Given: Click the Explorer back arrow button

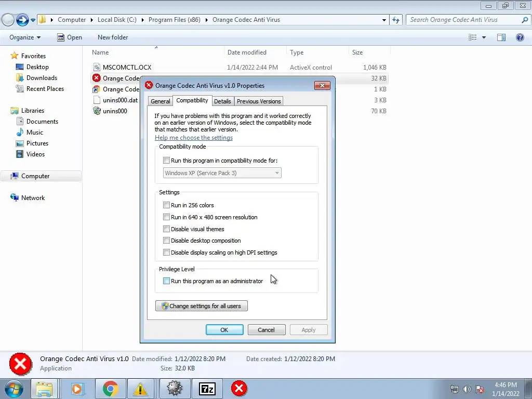Looking at the screenshot, I should point(8,20).
